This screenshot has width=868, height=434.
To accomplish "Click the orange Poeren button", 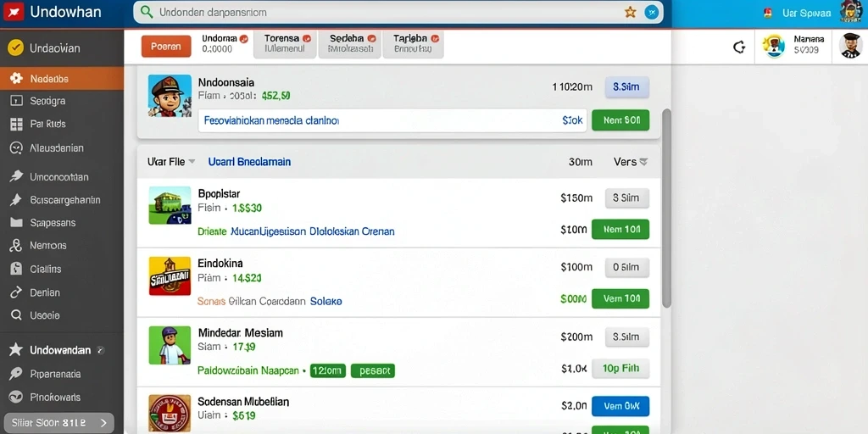I will tap(166, 47).
